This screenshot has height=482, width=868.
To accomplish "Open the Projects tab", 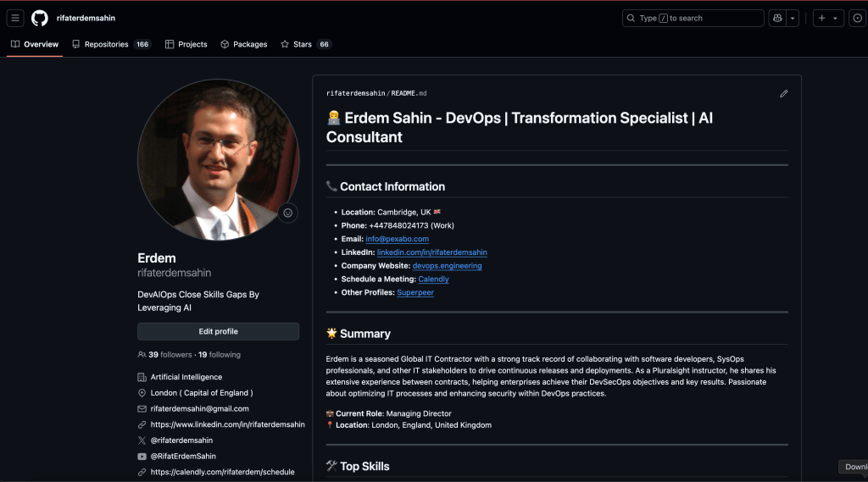I will 186,44.
